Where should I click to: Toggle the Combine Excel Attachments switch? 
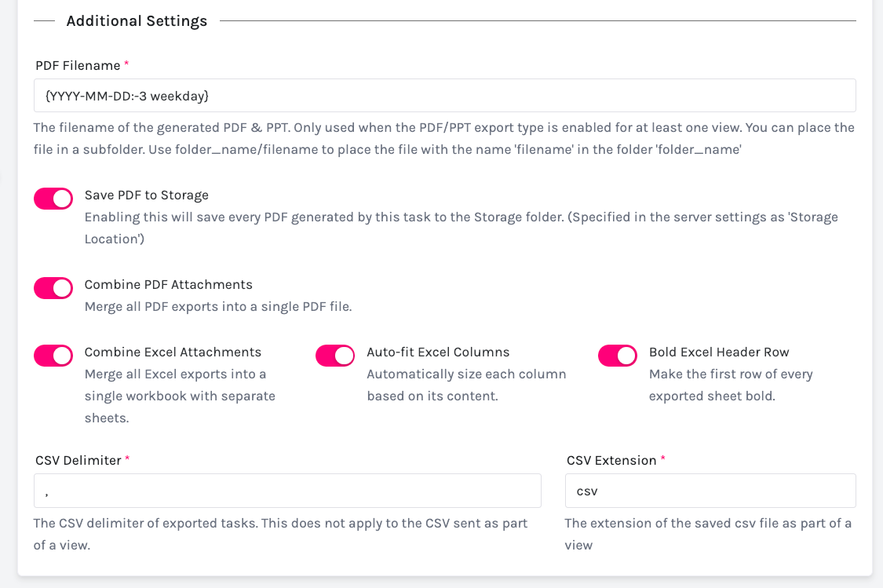point(53,356)
